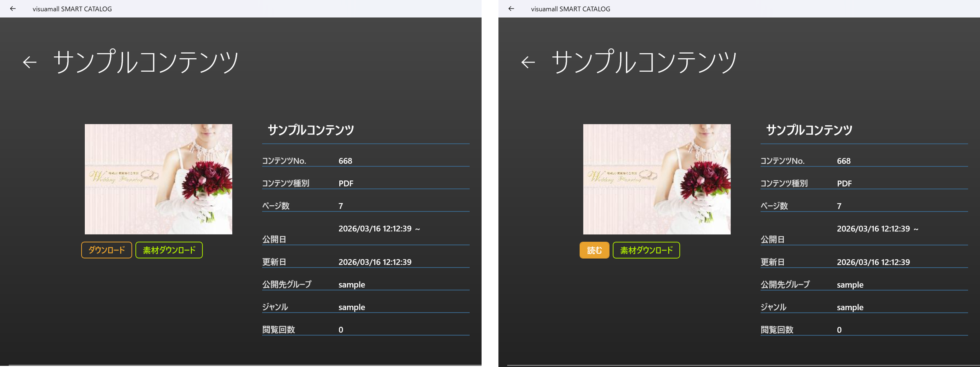Image resolution: width=980 pixels, height=367 pixels.
Task: Click the large サンプルコンテンツ heading in left window
Action: (x=146, y=62)
